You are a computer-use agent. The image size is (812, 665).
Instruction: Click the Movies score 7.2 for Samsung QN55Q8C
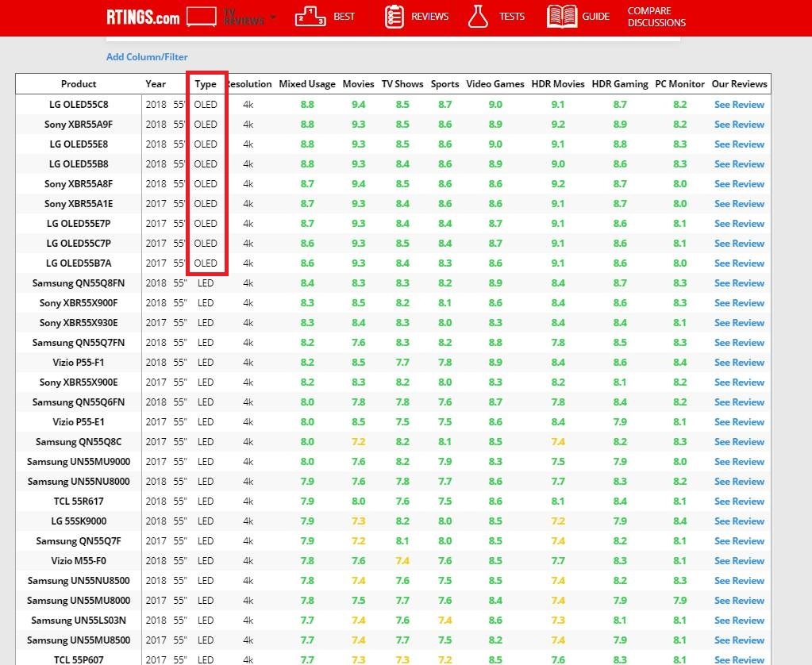(358, 442)
